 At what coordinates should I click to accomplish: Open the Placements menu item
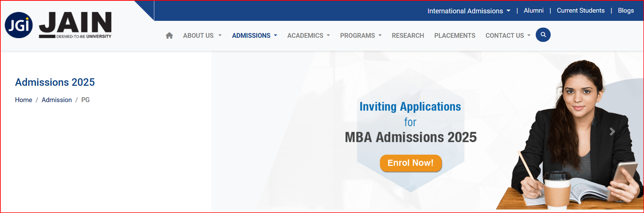454,35
